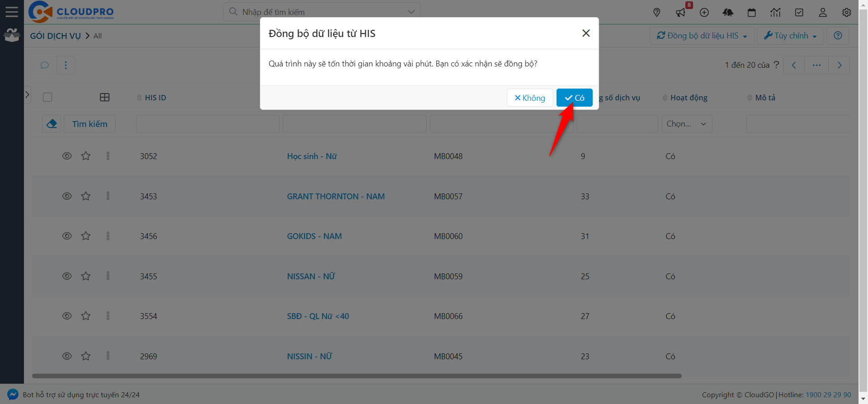The height and width of the screenshot is (404, 868).
Task: Open the column layout grid icon
Action: point(104,97)
